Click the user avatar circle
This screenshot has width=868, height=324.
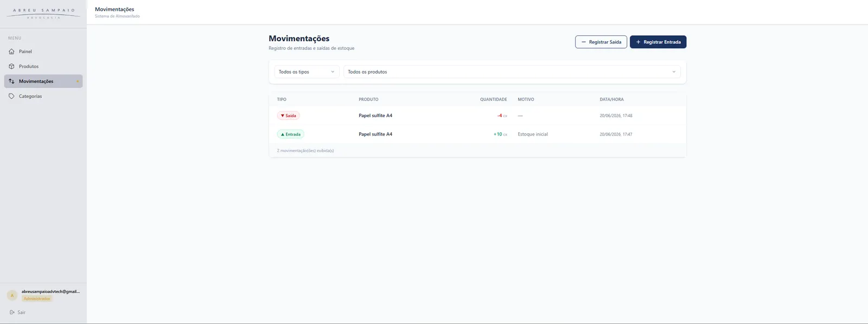12,295
